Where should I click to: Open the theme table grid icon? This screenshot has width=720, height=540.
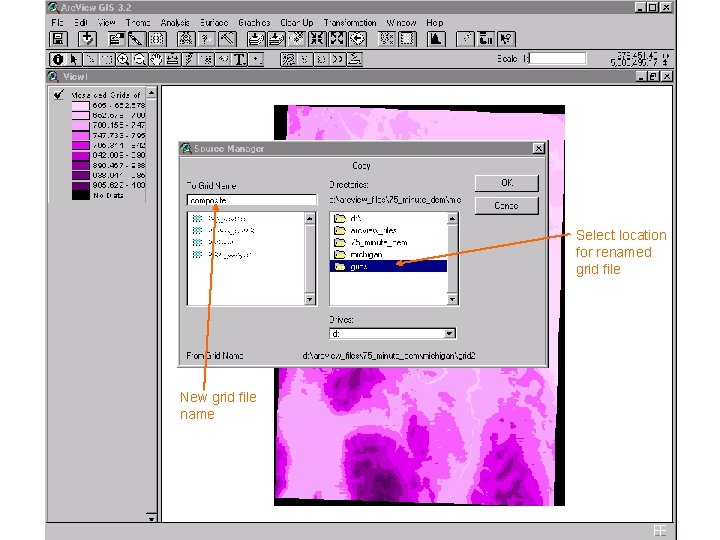[x=157, y=39]
